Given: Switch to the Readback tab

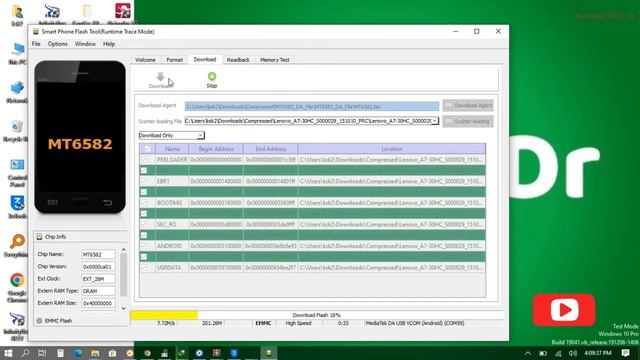Looking at the screenshot, I should (x=238, y=60).
